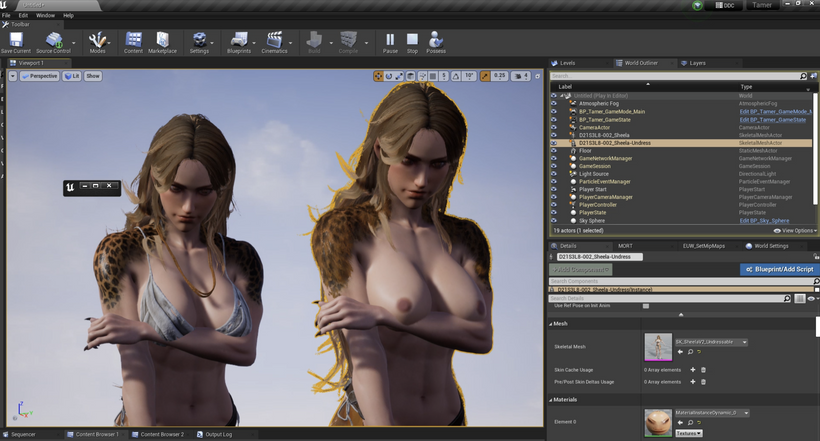Screen dimensions: 820x441
Task: Stop the play-in-editor session
Action: [412, 41]
